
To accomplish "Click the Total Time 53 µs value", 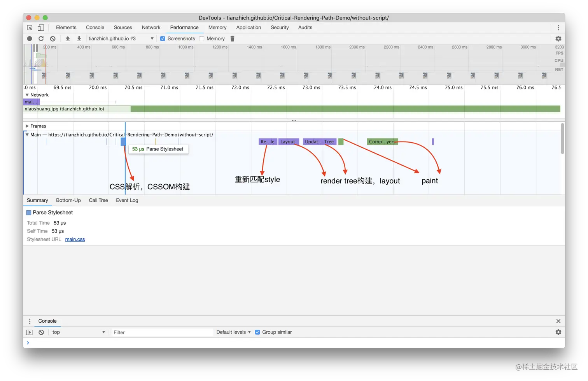I will coord(60,223).
